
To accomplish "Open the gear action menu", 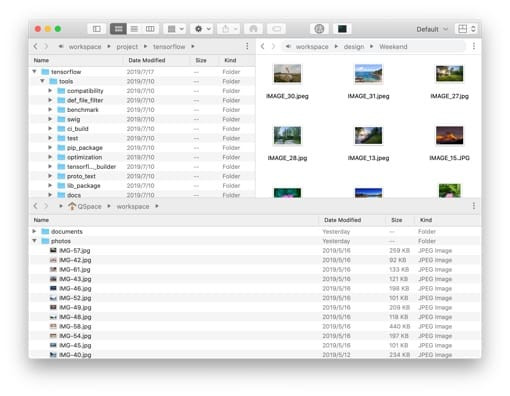I will coord(202,29).
